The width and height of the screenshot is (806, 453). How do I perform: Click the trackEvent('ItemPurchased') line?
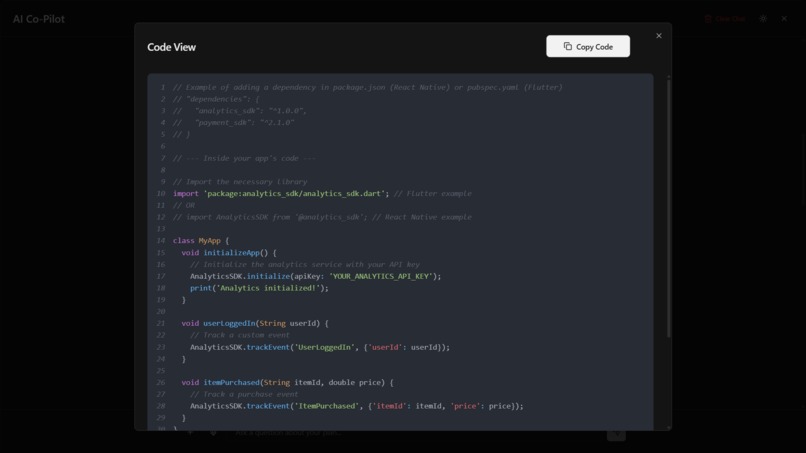point(357,406)
